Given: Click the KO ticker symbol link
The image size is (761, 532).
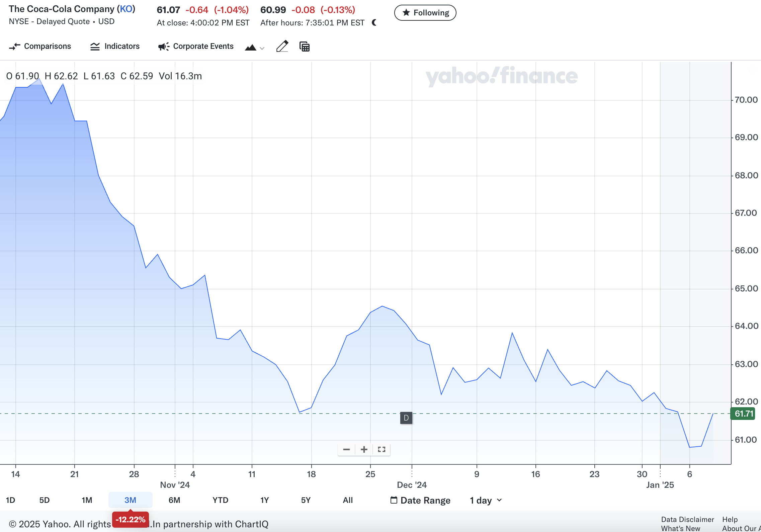Looking at the screenshot, I should pos(126,9).
